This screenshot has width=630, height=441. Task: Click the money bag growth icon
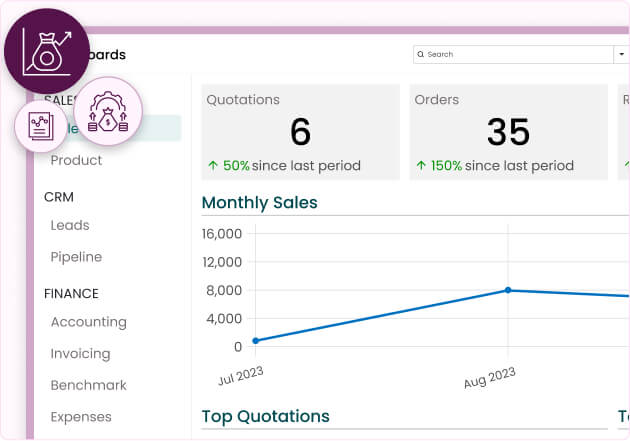coord(46,52)
